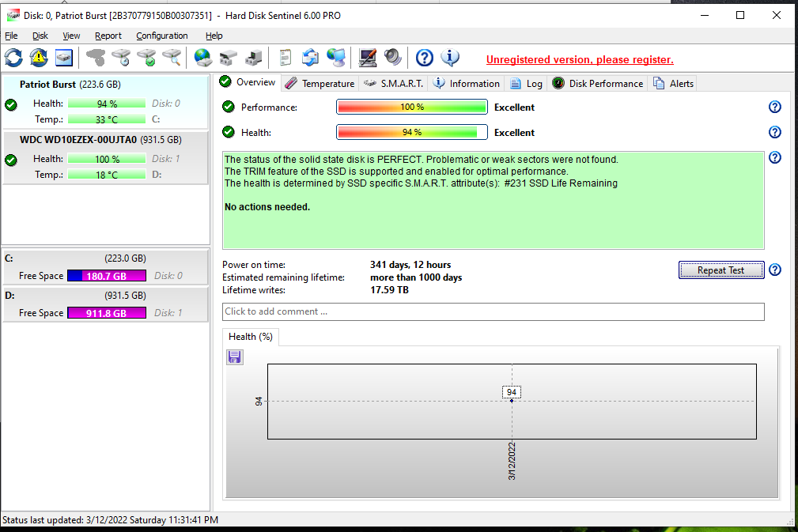Screen dimensions: 798x532
Task: Open the Help menu
Action: [214, 36]
